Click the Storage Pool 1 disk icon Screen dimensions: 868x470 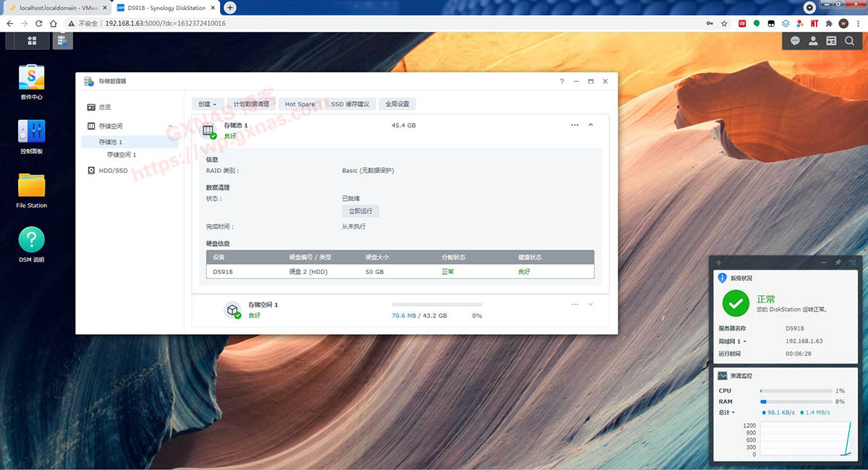click(209, 131)
